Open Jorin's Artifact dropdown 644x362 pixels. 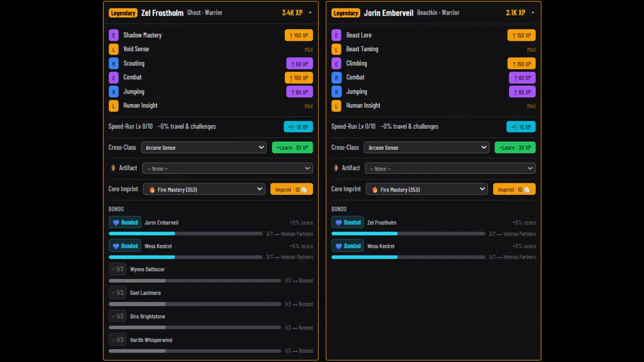tap(450, 168)
